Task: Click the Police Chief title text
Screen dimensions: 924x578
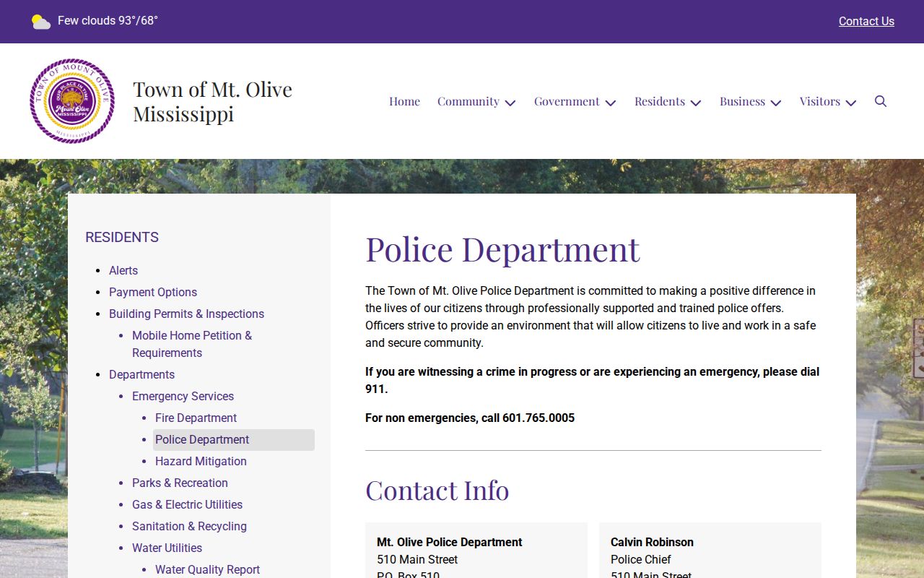Action: (x=641, y=559)
